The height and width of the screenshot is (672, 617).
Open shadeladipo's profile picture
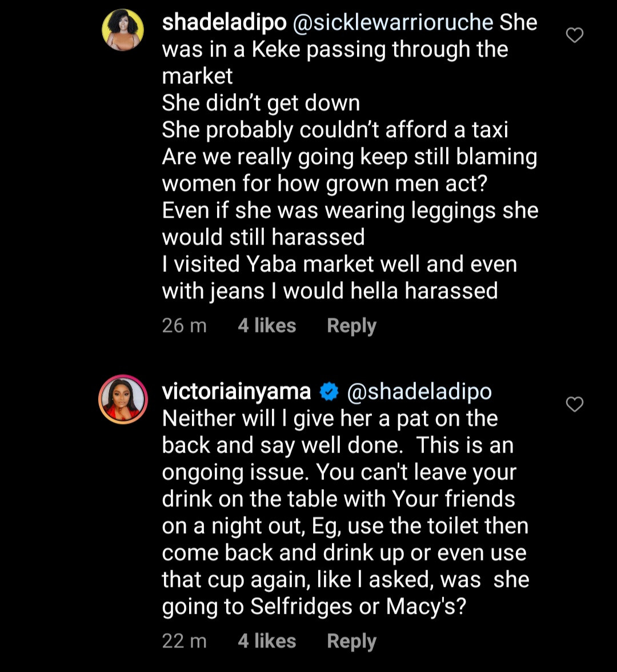point(122,30)
